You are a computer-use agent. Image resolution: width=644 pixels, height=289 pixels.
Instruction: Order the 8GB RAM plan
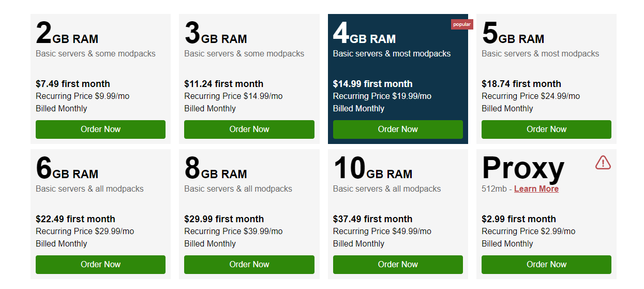pyautogui.click(x=249, y=265)
